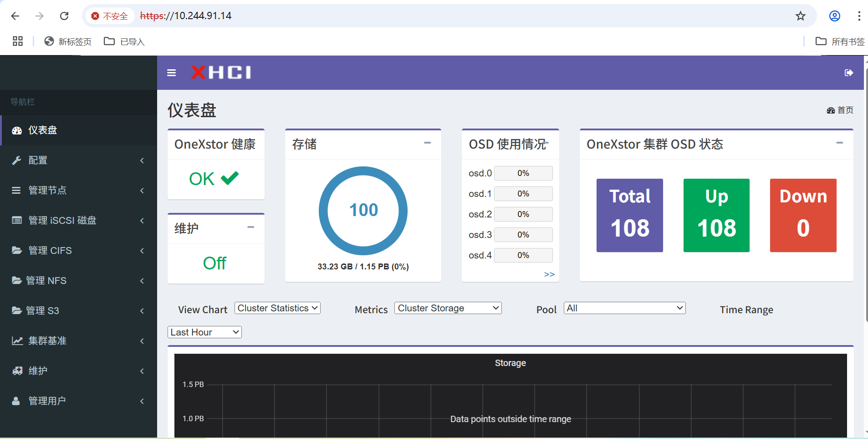Open the 仪表盘 dashboard icon in sidebar

click(17, 130)
